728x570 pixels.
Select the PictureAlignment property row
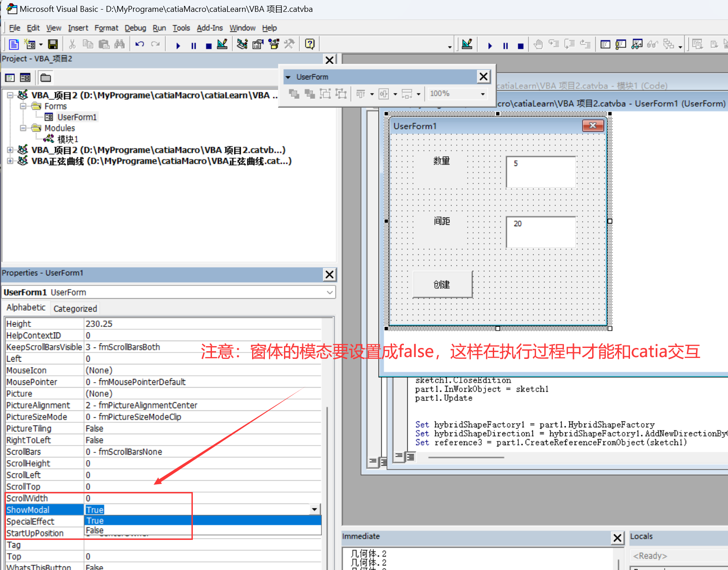tap(163, 405)
